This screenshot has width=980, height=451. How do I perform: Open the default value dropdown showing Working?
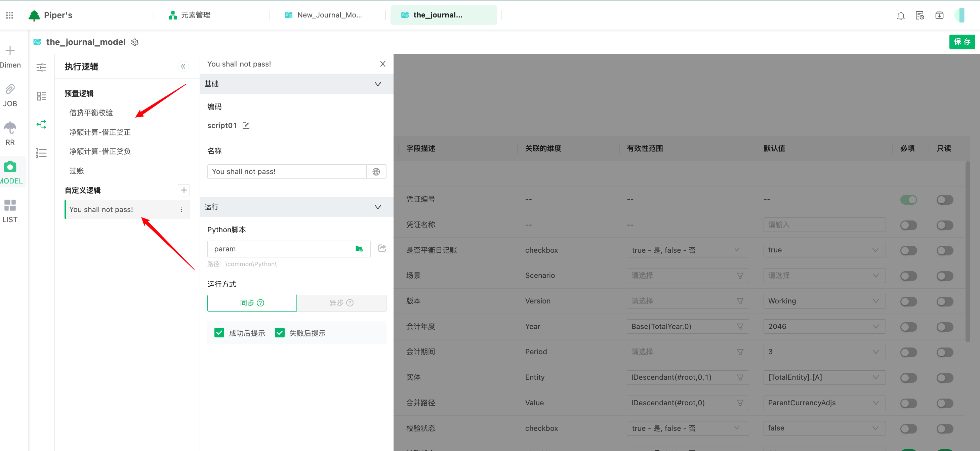[824, 301]
